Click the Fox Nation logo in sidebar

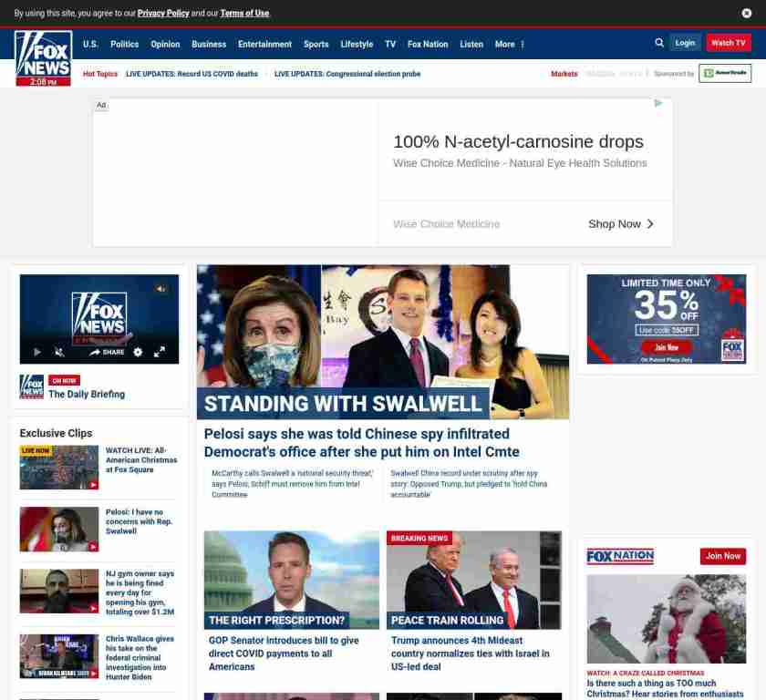click(620, 556)
